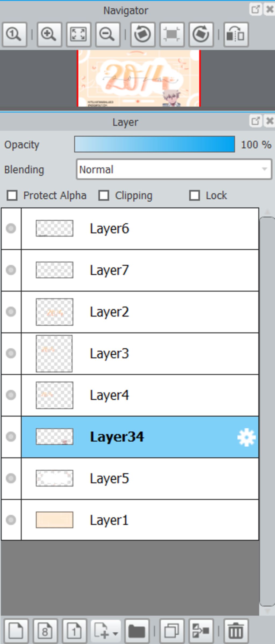Fit the canvas to window

[x=78, y=35]
